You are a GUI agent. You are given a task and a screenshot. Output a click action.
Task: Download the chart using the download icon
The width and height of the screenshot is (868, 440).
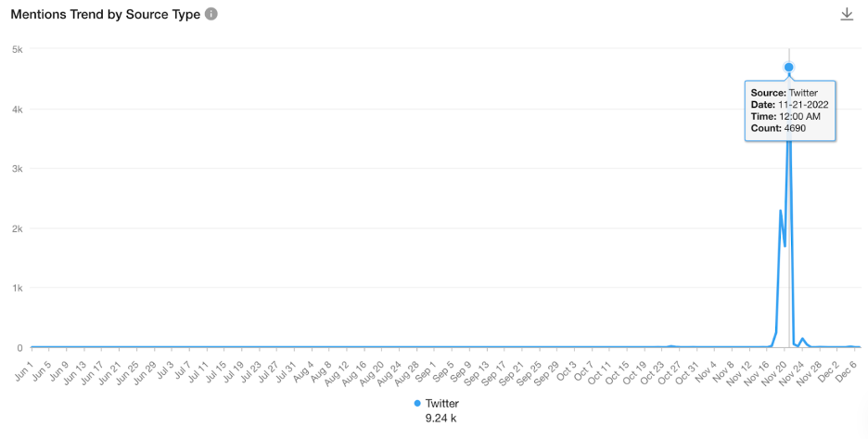point(846,15)
